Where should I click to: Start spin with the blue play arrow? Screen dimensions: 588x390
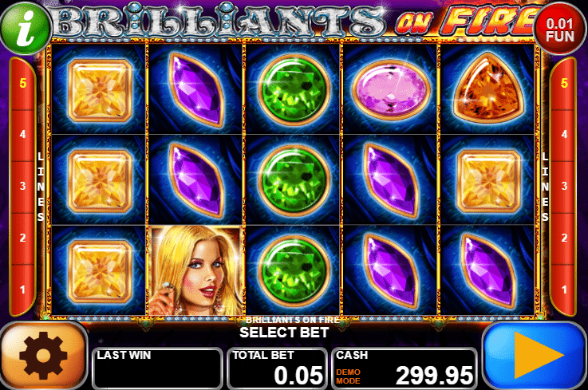click(534, 355)
